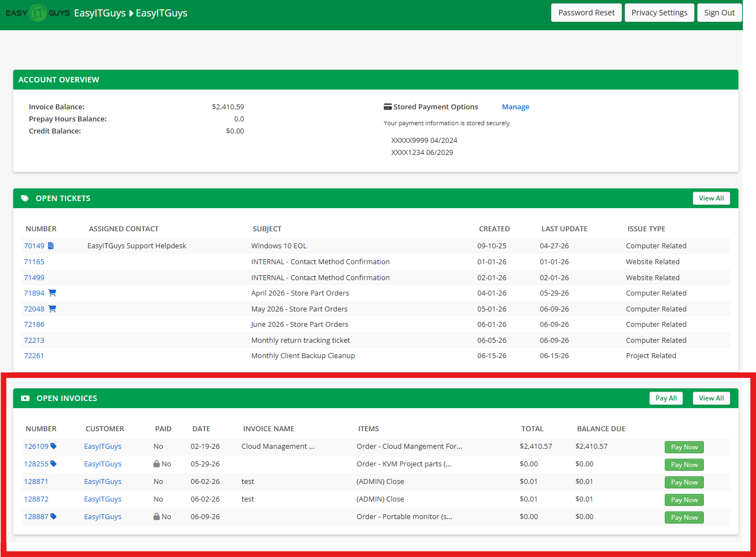Click LAST UPDATE column header

pyautogui.click(x=564, y=229)
